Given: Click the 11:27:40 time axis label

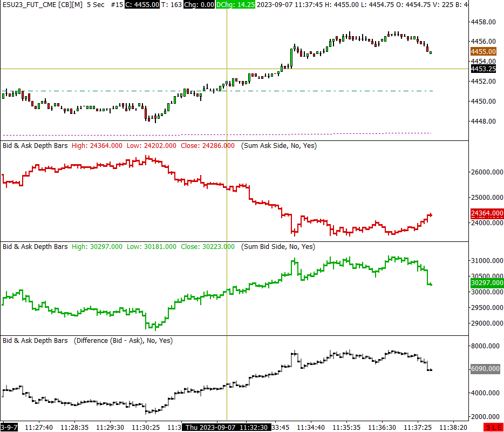Looking at the screenshot, I should [39, 428].
